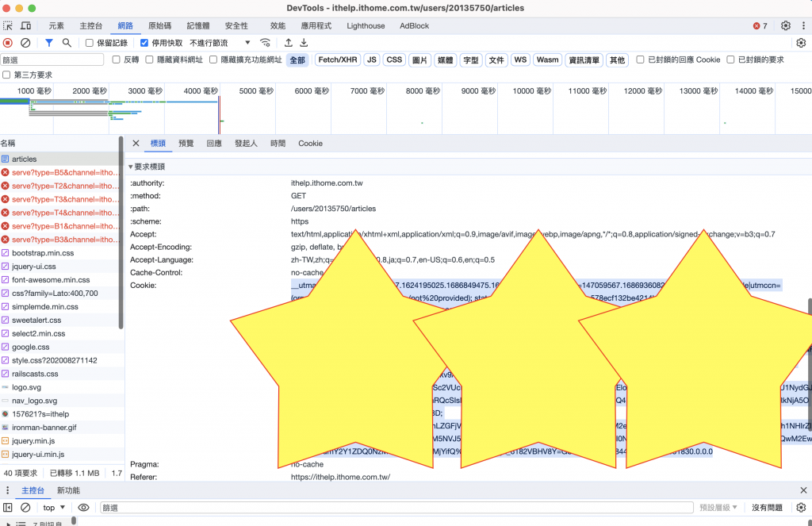The image size is (812, 526).
Task: Toggle the device toolbar icon
Action: pos(25,25)
